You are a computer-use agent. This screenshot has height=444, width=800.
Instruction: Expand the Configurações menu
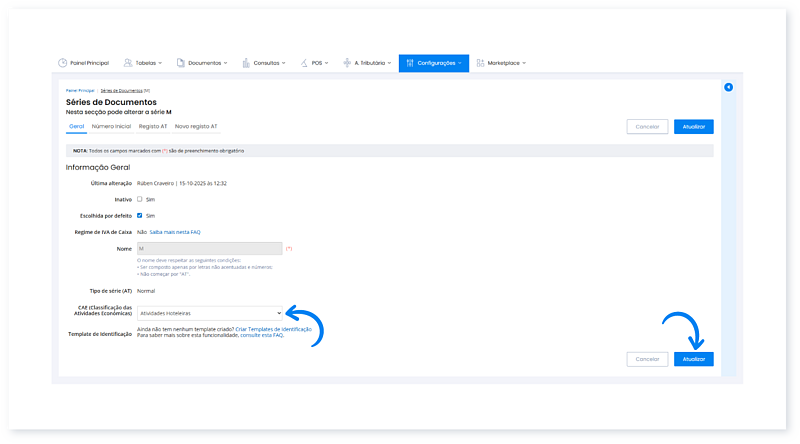[435, 63]
